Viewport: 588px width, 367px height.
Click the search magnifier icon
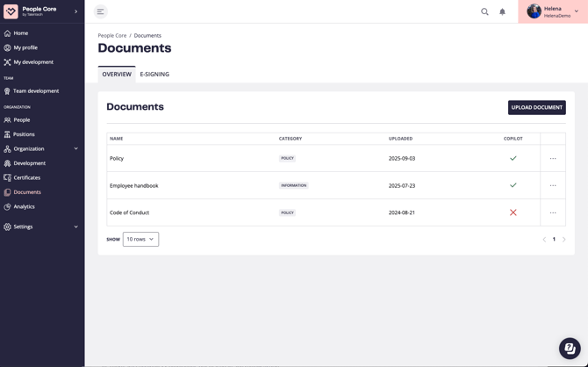coord(484,11)
